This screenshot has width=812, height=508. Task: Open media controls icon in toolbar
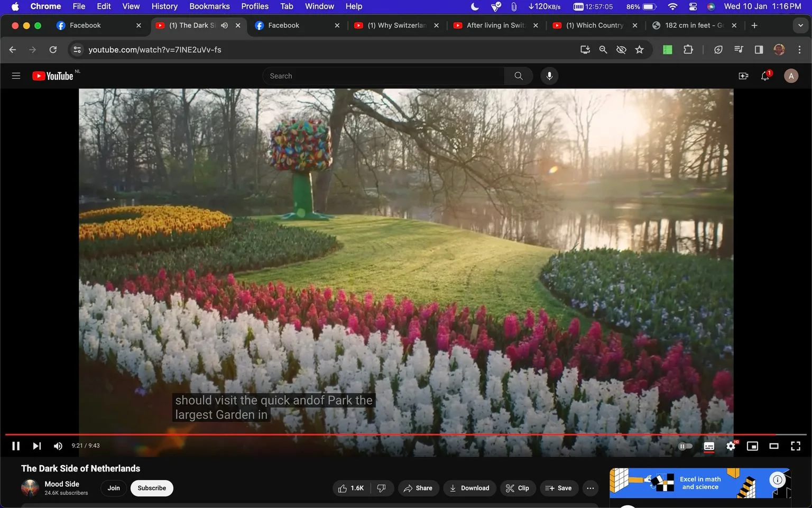[x=739, y=49]
